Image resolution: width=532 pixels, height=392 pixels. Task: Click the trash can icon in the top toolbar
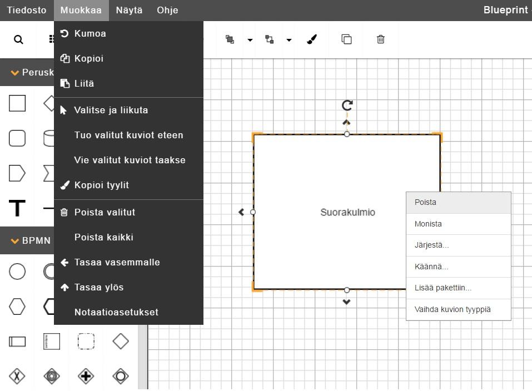tap(381, 39)
